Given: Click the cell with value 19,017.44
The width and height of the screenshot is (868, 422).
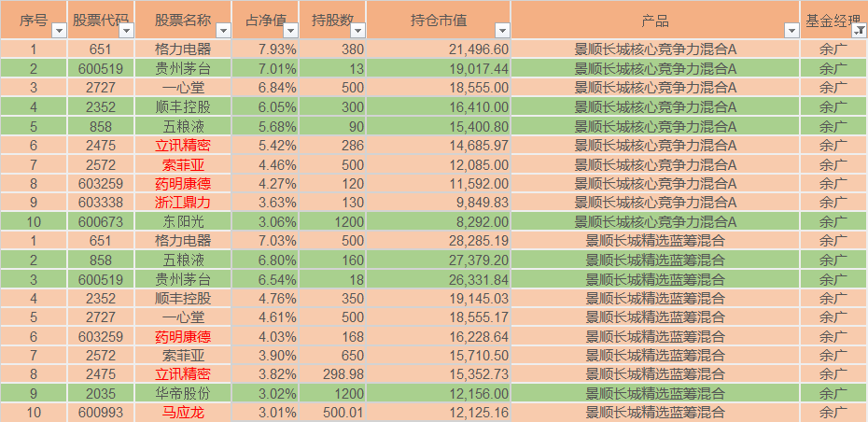Looking at the screenshot, I should click(438, 68).
